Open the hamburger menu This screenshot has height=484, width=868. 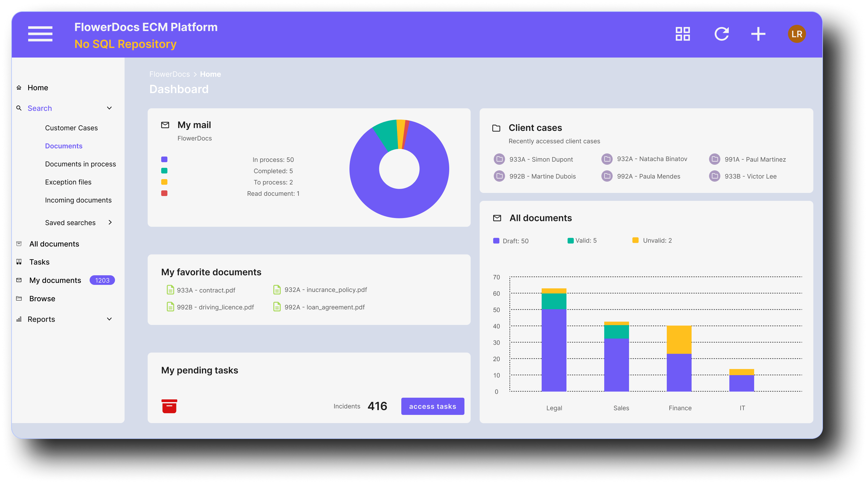click(40, 34)
